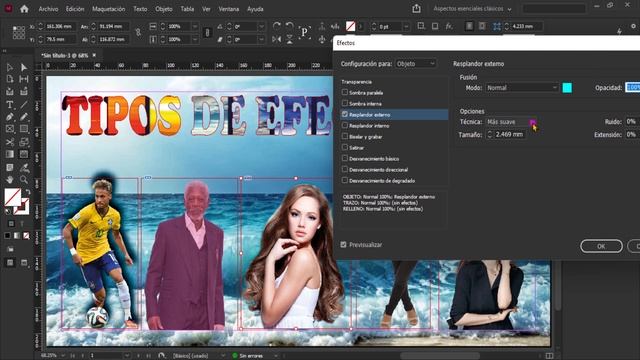The height and width of the screenshot is (360, 640).
Task: Open Aspectos esenciales clásicos workspace dropdown
Action: click(x=472, y=9)
